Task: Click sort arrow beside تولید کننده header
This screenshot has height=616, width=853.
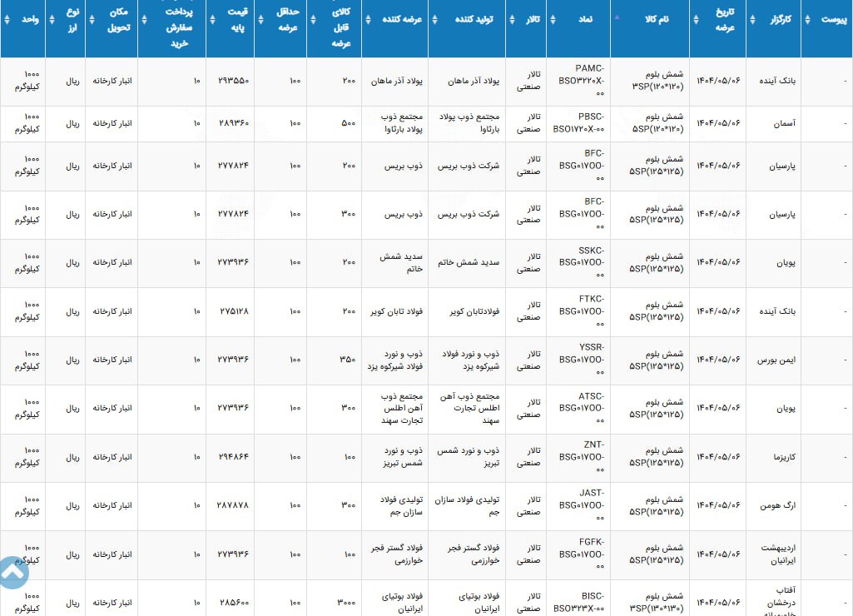Action: pos(434,18)
